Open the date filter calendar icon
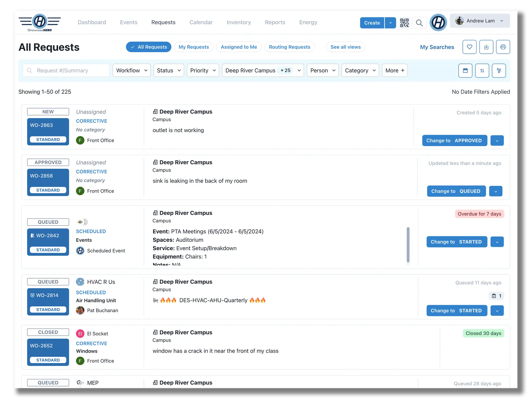The height and width of the screenshot is (399, 532). (x=465, y=71)
